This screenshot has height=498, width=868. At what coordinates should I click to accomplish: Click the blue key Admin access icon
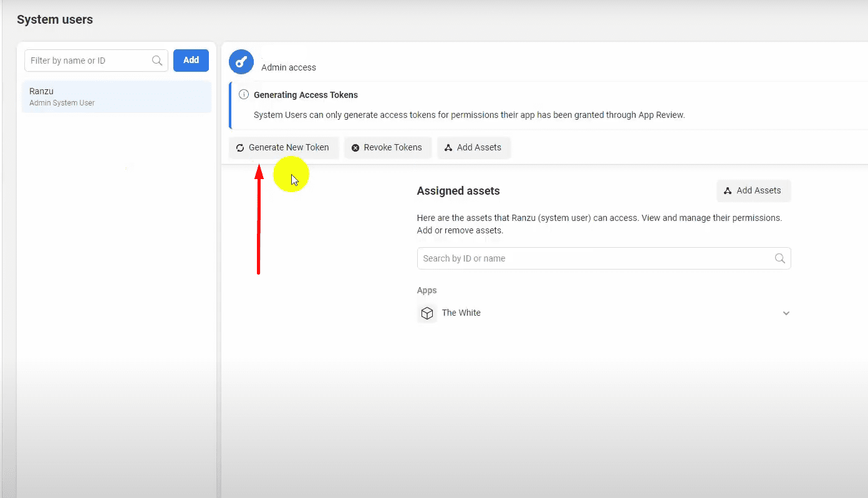point(241,62)
